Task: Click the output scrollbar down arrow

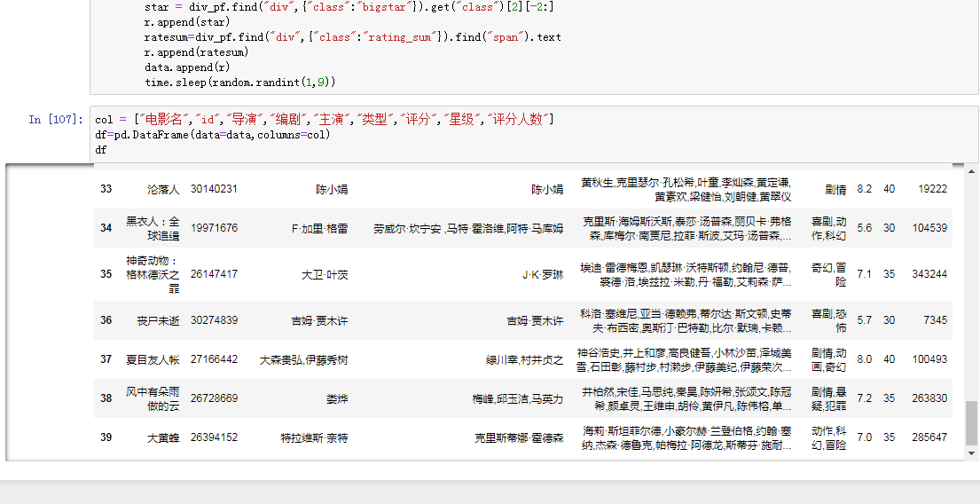Action: [x=971, y=453]
